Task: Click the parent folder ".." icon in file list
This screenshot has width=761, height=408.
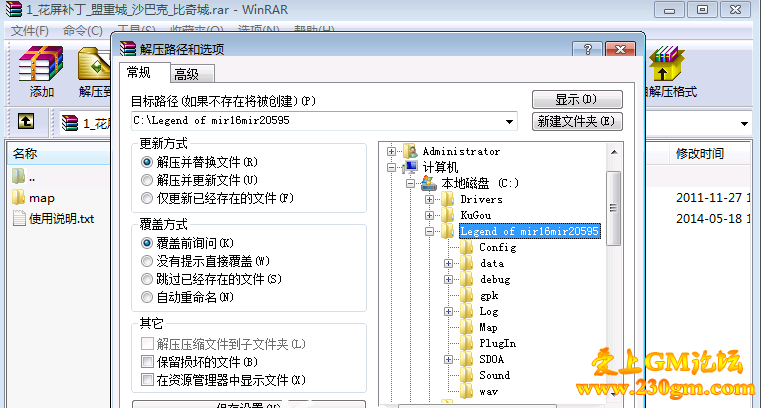Action: coord(18,177)
